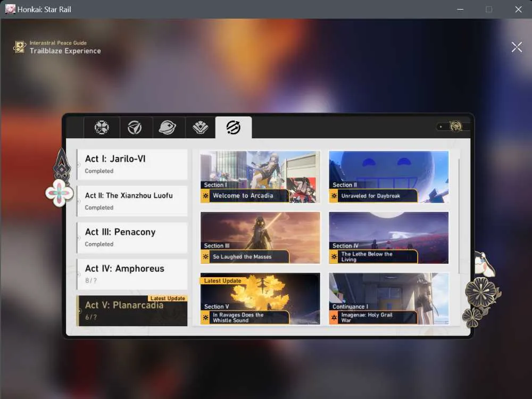The width and height of the screenshot is (532, 399).
Task: Open Section IV The Lethe Below the Living
Action: (388, 237)
